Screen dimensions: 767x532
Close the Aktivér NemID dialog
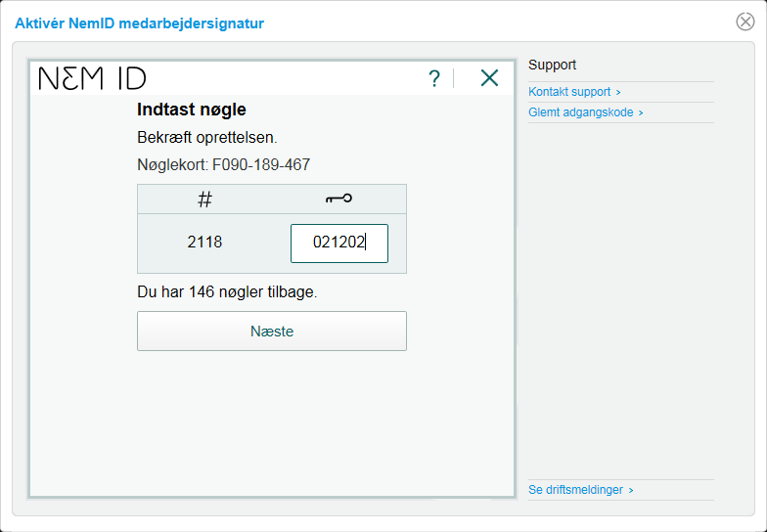745,22
